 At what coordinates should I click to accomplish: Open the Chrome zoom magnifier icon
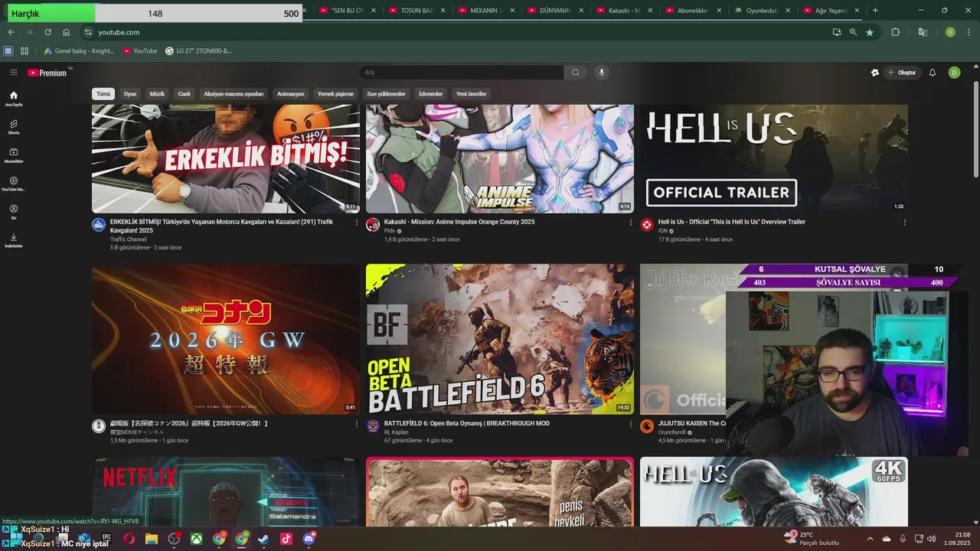(x=853, y=32)
